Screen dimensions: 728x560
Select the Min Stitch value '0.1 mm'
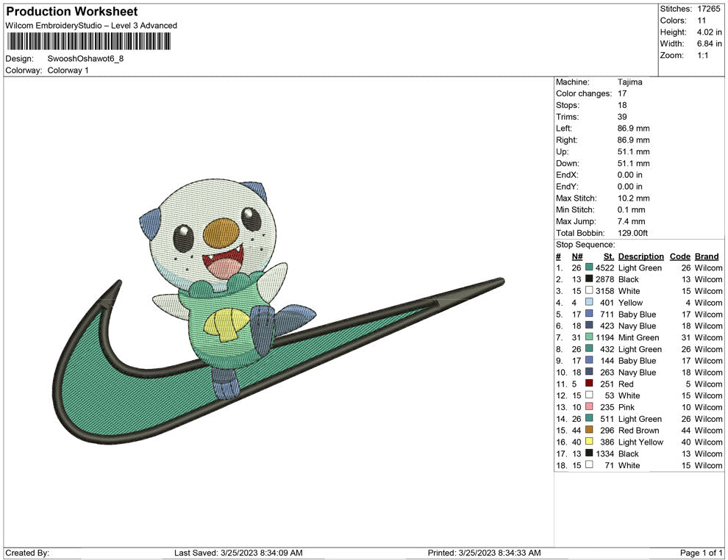point(631,209)
